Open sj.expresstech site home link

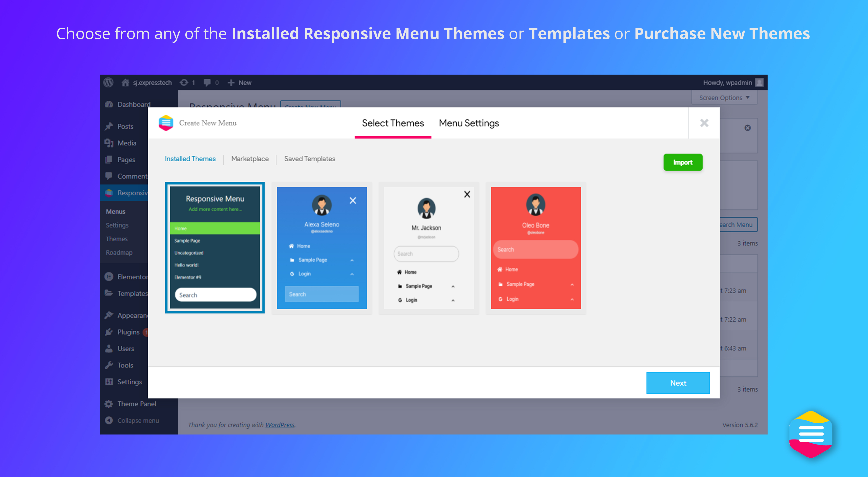(x=146, y=82)
